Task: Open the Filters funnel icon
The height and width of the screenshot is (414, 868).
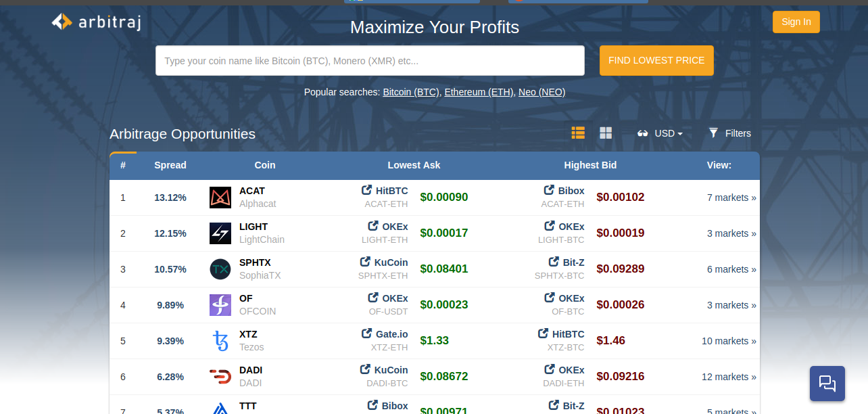Action: tap(713, 133)
